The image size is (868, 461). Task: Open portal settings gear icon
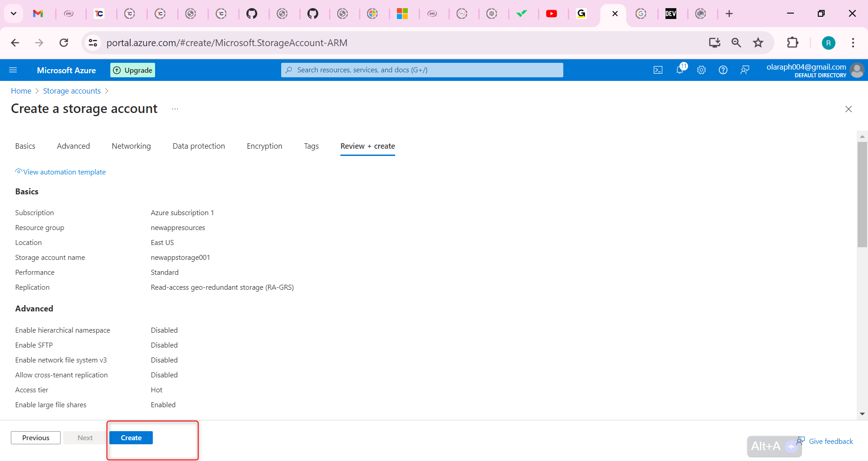point(701,70)
